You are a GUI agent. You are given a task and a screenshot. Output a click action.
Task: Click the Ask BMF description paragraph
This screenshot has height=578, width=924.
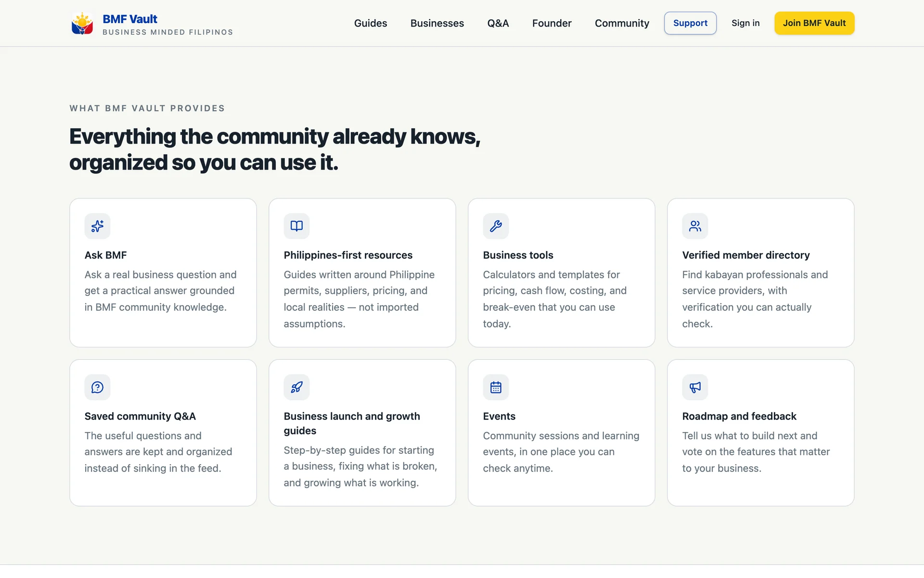[x=161, y=291]
